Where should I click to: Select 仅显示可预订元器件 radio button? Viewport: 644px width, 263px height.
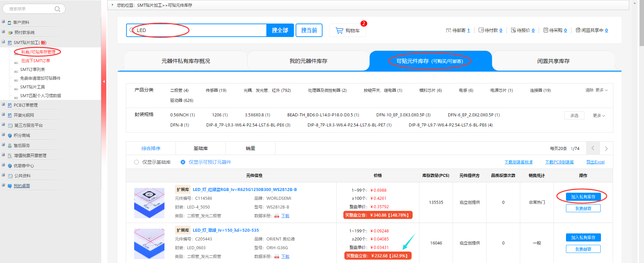click(x=183, y=162)
